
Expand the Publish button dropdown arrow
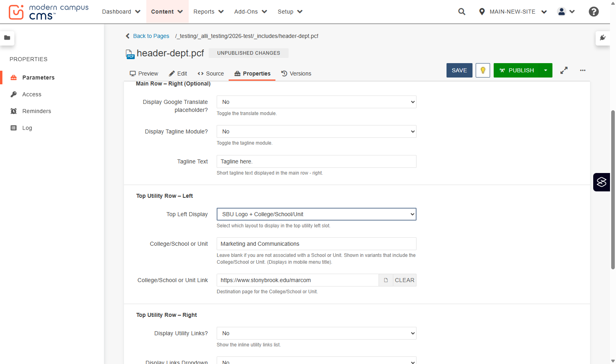pyautogui.click(x=546, y=70)
